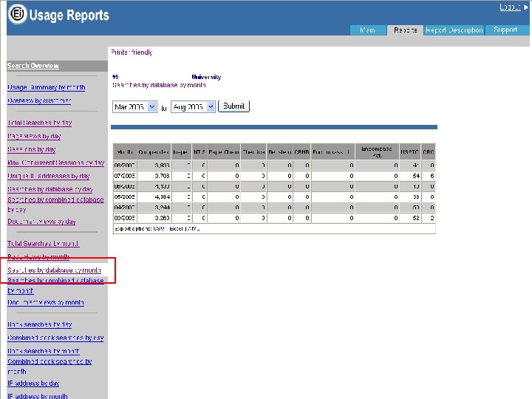Open the Support tab
This screenshot has height=399, width=532.
click(x=505, y=30)
